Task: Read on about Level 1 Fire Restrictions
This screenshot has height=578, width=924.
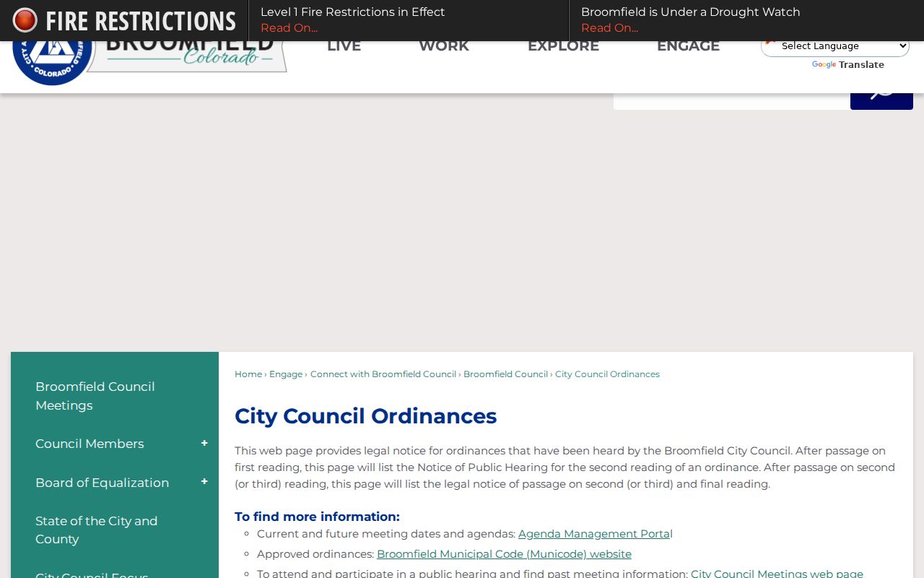Action: coord(289,28)
